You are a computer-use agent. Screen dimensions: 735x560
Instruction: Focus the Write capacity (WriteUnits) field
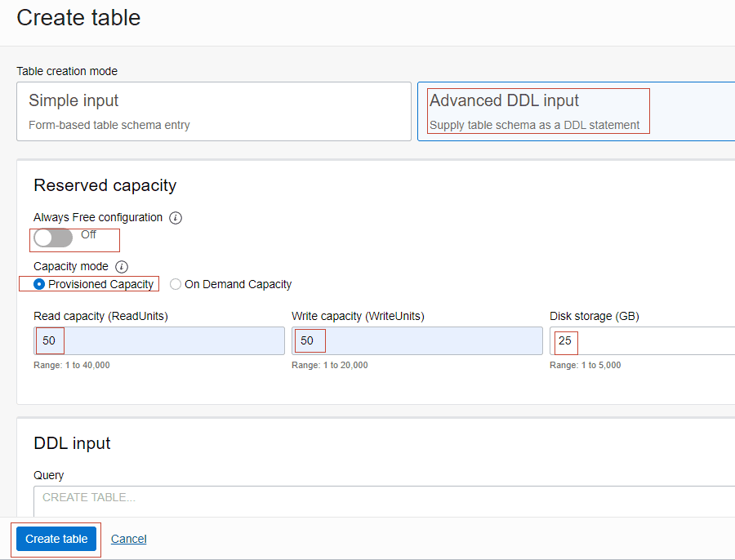pyautogui.click(x=417, y=340)
